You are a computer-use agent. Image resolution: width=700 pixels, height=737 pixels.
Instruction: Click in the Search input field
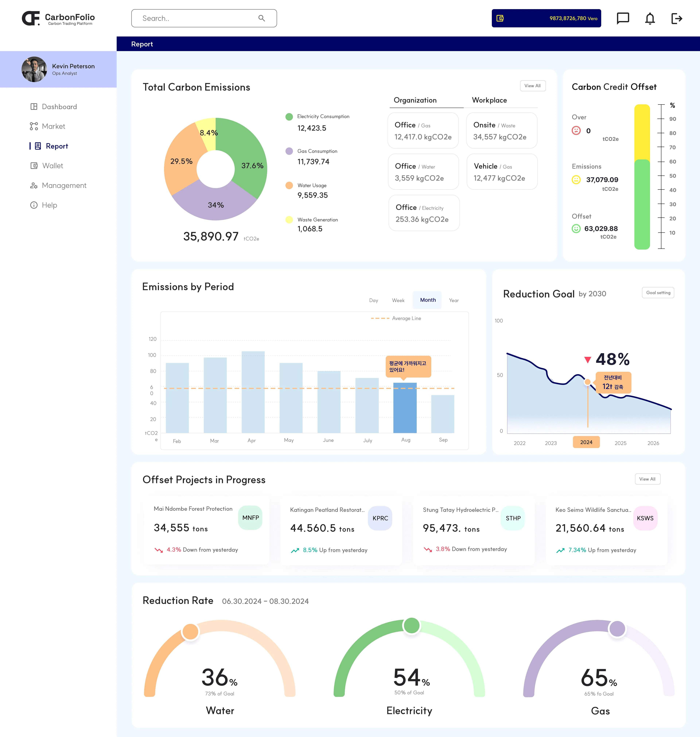[194, 18]
